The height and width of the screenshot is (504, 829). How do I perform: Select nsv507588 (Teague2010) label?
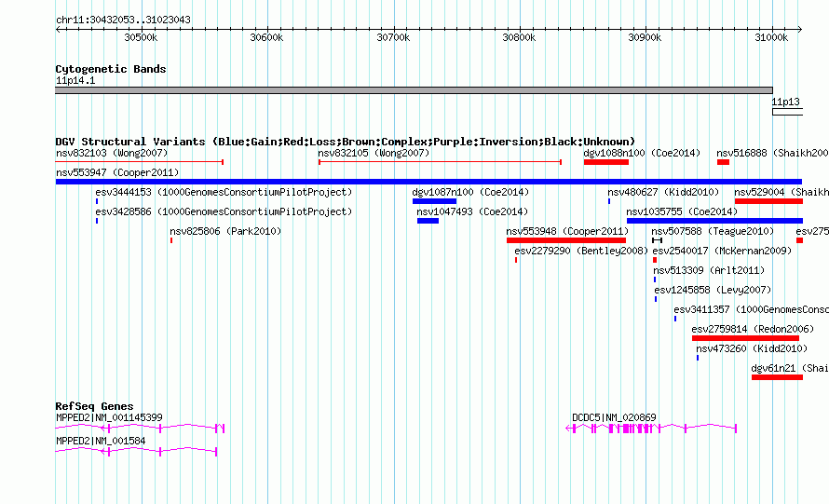tap(713, 231)
